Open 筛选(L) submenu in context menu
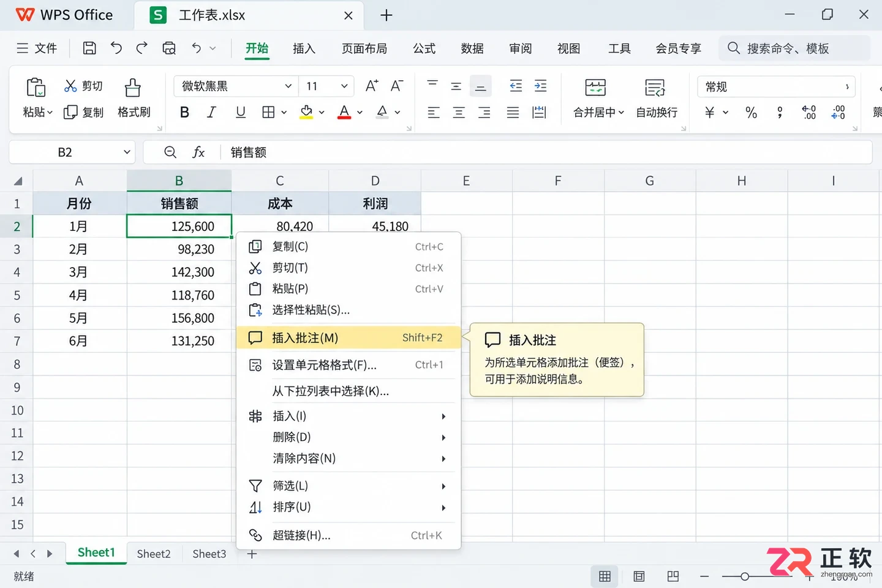The width and height of the screenshot is (882, 588). (349, 486)
